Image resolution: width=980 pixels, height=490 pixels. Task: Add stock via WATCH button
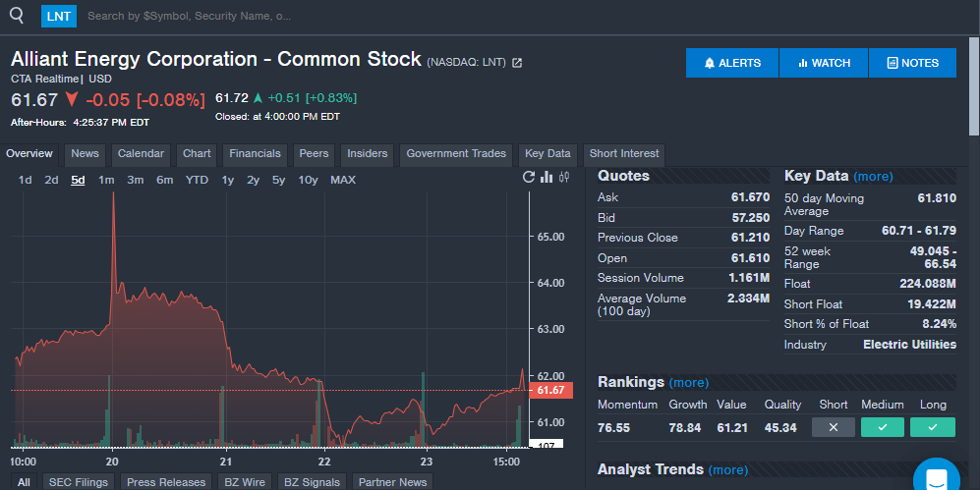(824, 63)
